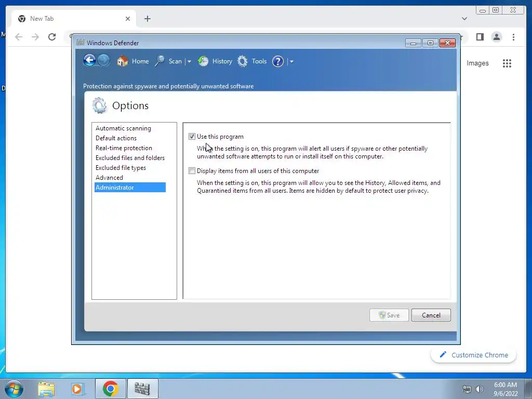
Task: Open the Google apps grid icon
Action: (507, 63)
